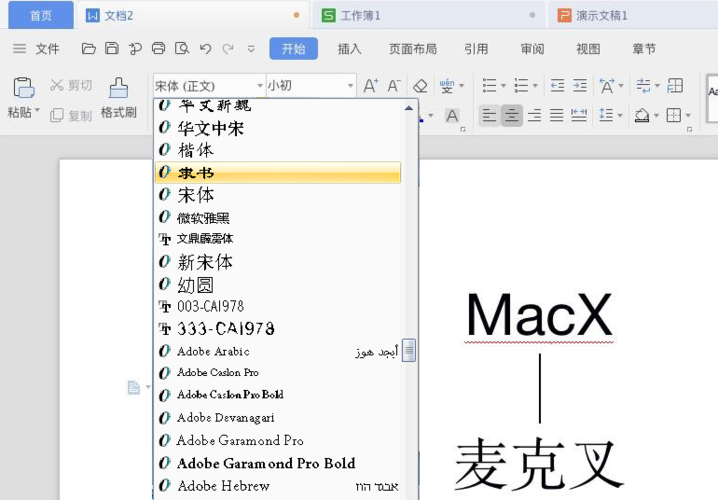Viewport: 718px width, 500px height.
Task: Click the shading paint bucket icon
Action: pyautogui.click(x=642, y=115)
